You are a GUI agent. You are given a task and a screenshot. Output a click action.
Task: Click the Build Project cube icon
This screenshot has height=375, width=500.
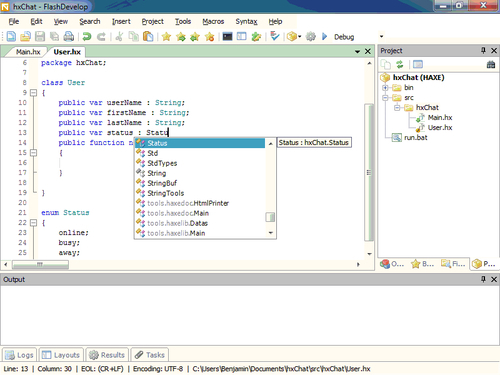[292, 36]
